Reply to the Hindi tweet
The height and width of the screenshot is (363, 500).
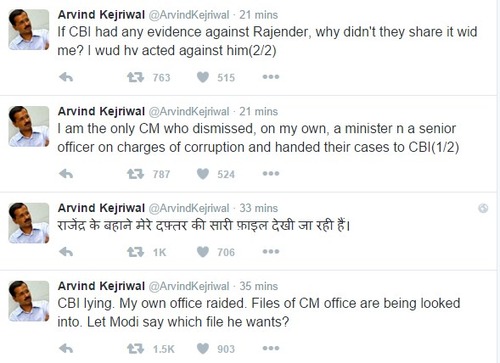tap(66, 252)
